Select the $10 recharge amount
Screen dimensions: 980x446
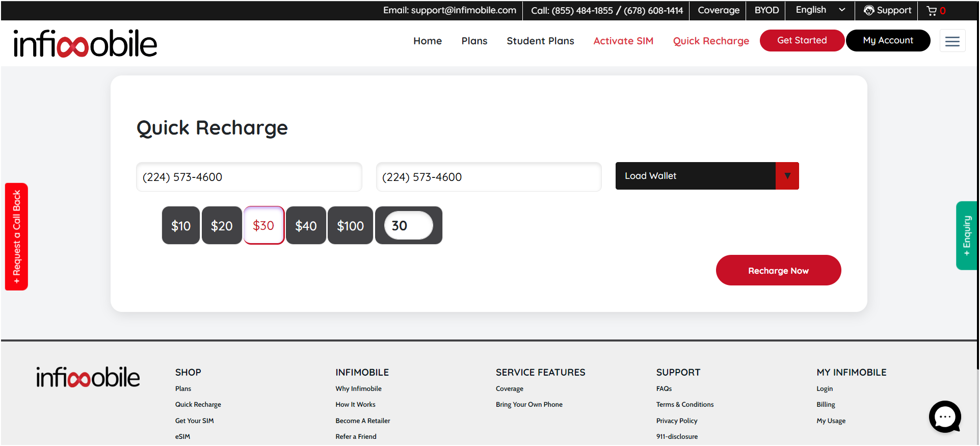pyautogui.click(x=181, y=225)
